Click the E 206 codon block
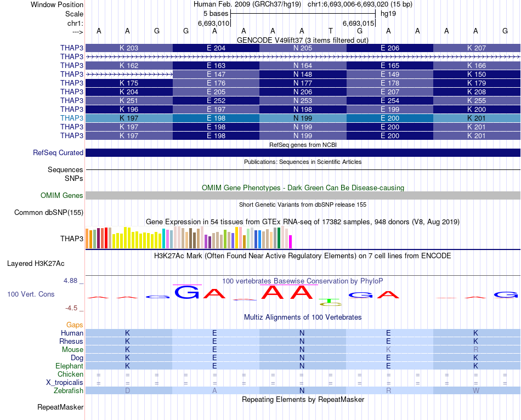 click(x=390, y=48)
